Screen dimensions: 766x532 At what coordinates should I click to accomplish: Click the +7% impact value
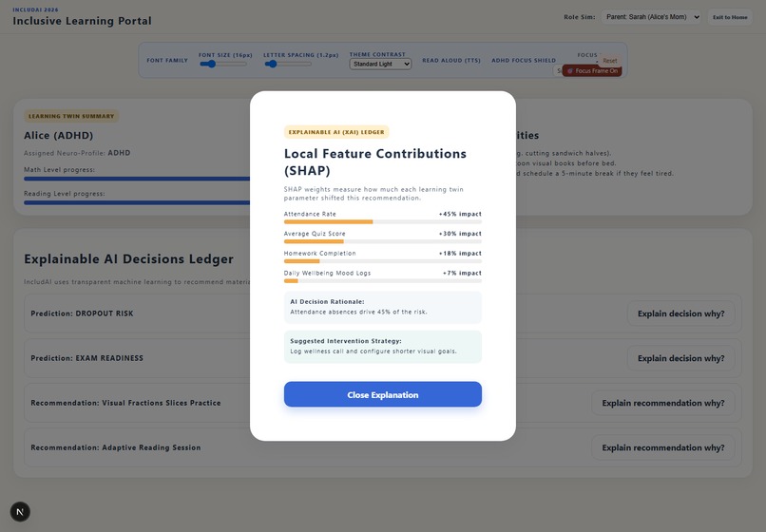pos(462,273)
